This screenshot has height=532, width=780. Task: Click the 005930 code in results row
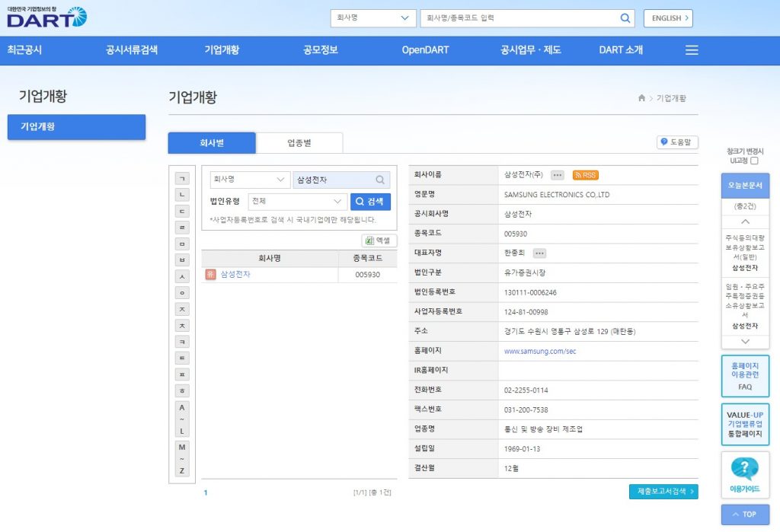point(368,275)
